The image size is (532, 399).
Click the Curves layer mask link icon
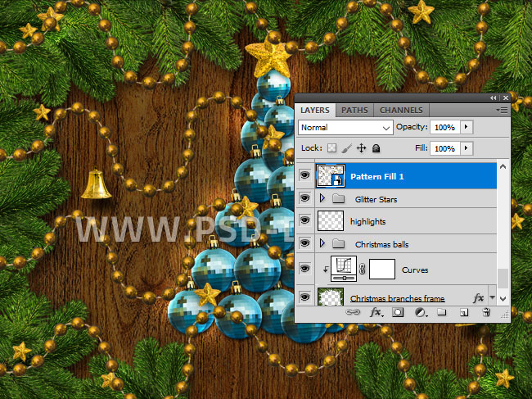pos(362,270)
